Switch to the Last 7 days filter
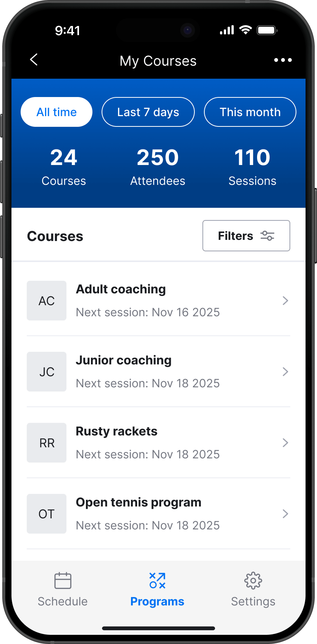The width and height of the screenshot is (317, 644). 148,112
